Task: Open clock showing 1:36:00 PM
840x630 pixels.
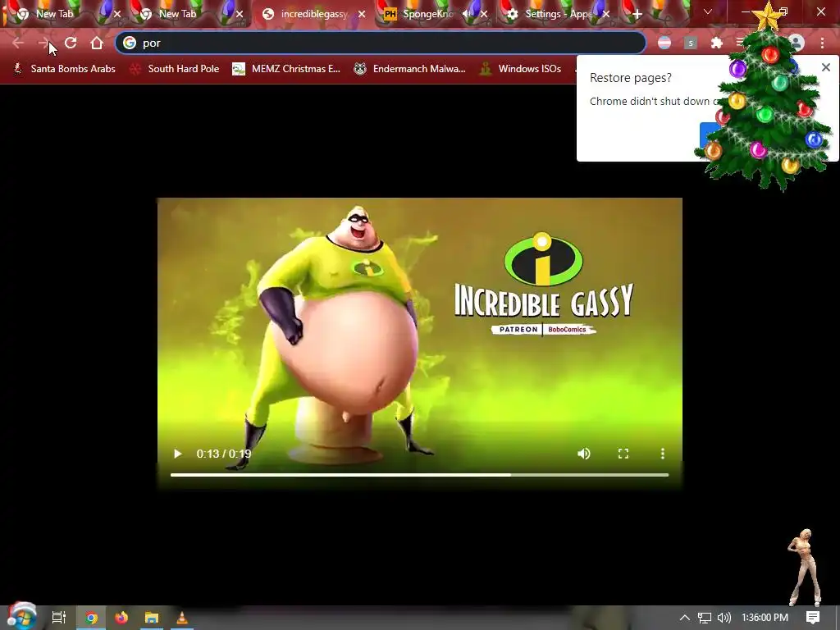Action: 765,618
